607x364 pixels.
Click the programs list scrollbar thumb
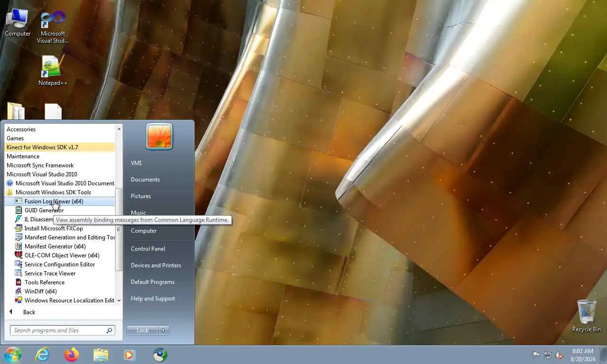click(119, 229)
